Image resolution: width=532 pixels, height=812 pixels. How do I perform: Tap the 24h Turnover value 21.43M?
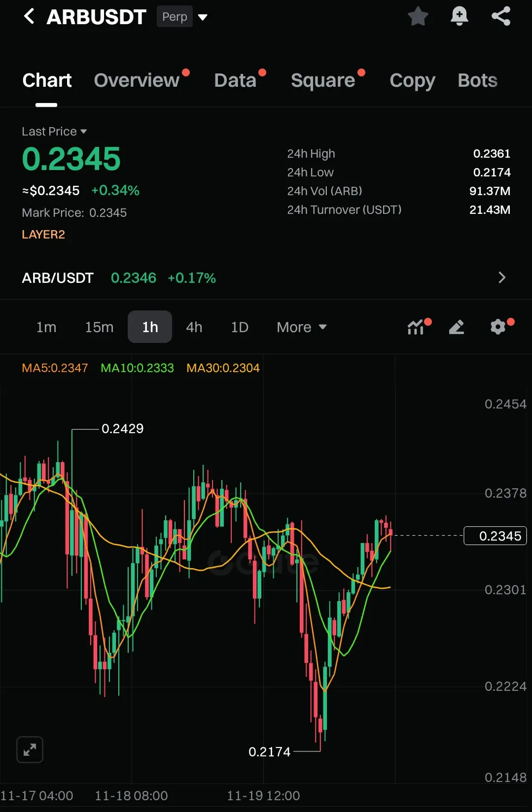point(490,210)
